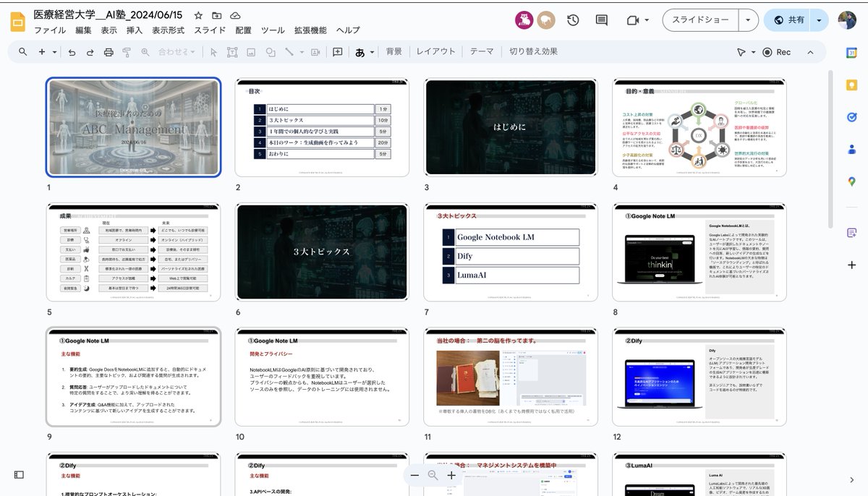This screenshot has height=496, width=868.
Task: Open the 拡張機能 menu
Action: pyautogui.click(x=310, y=30)
